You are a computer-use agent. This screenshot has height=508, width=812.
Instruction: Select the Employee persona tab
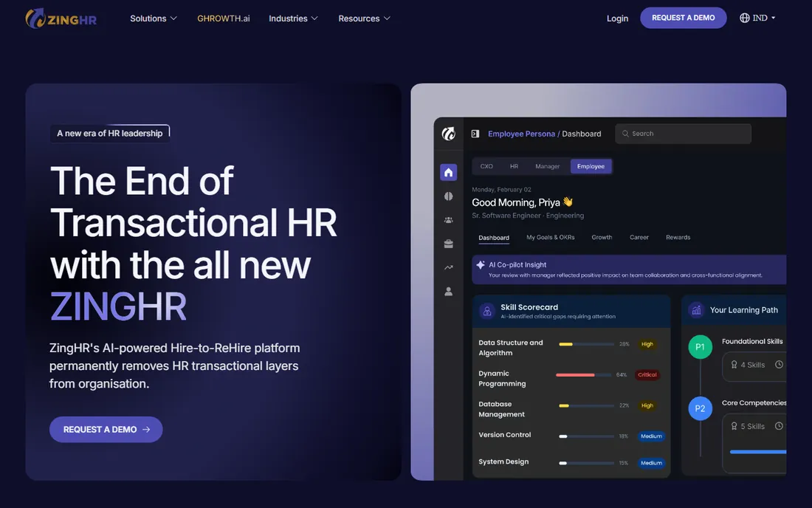(591, 166)
